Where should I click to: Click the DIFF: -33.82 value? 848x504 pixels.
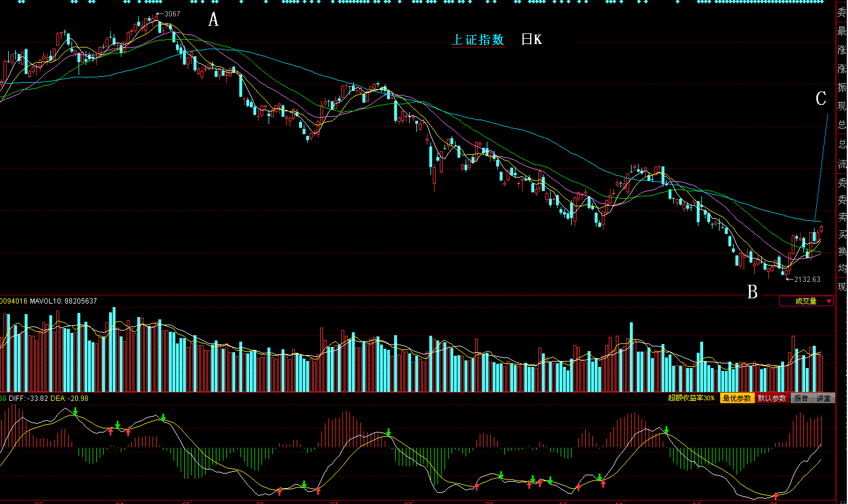click(28, 399)
